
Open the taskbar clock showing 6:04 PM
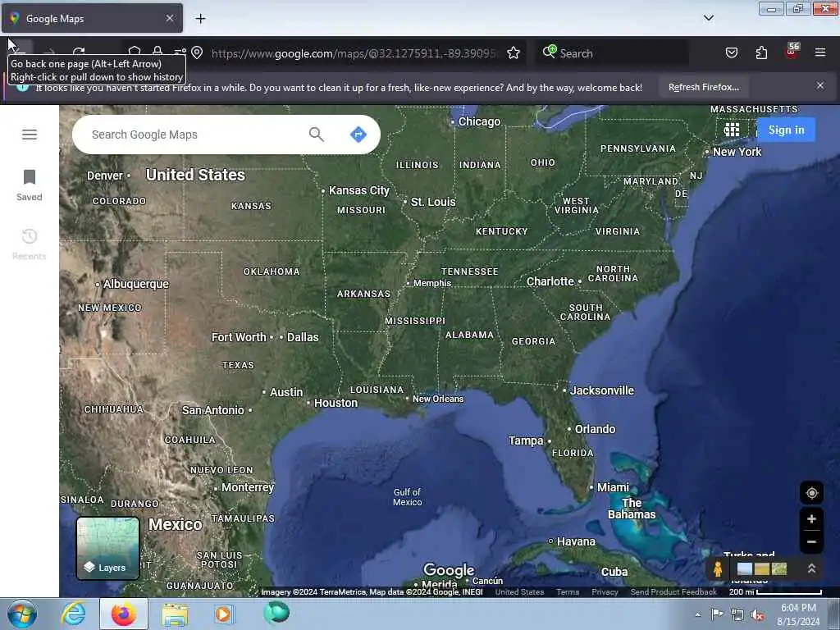pyautogui.click(x=798, y=614)
